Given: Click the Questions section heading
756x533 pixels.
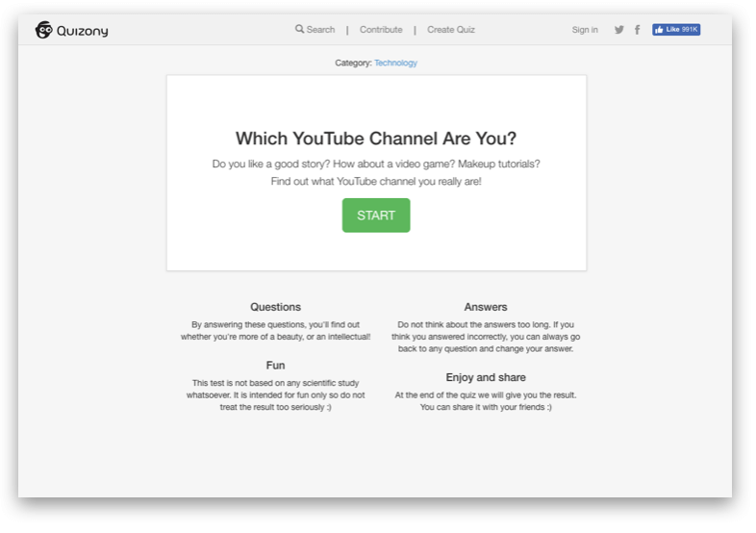Looking at the screenshot, I should pyautogui.click(x=275, y=307).
